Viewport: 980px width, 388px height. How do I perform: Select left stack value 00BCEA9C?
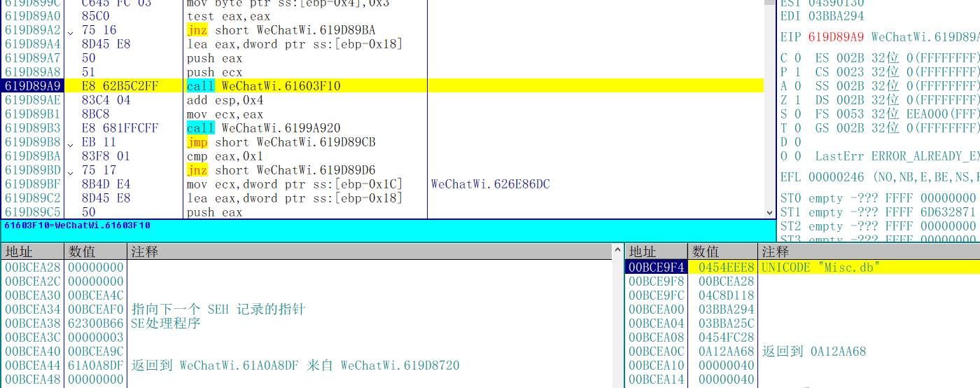[96, 351]
